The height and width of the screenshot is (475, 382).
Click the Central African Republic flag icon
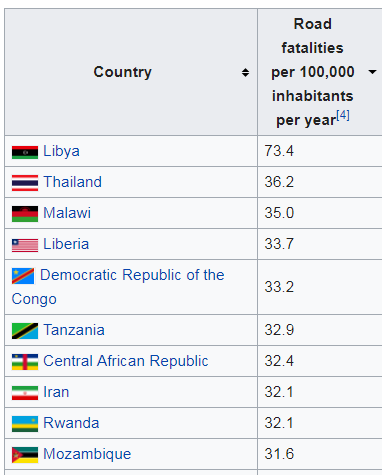point(25,362)
